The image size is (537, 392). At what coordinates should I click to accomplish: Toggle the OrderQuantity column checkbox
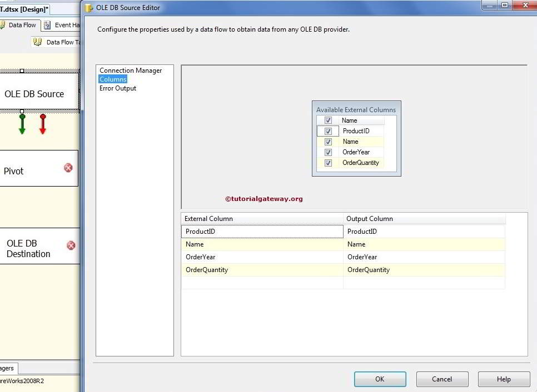point(328,162)
